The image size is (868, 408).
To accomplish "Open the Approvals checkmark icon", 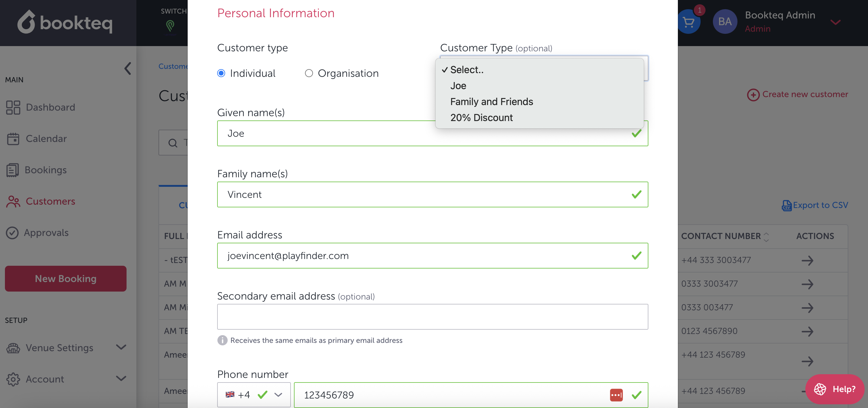I will [12, 233].
